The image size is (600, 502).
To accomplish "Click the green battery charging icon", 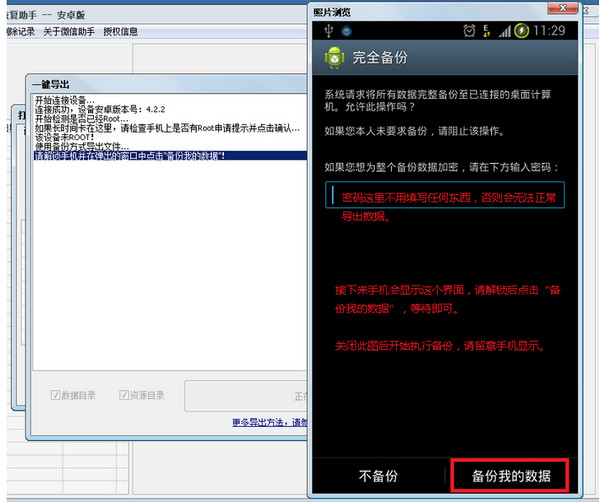I will point(521,31).
